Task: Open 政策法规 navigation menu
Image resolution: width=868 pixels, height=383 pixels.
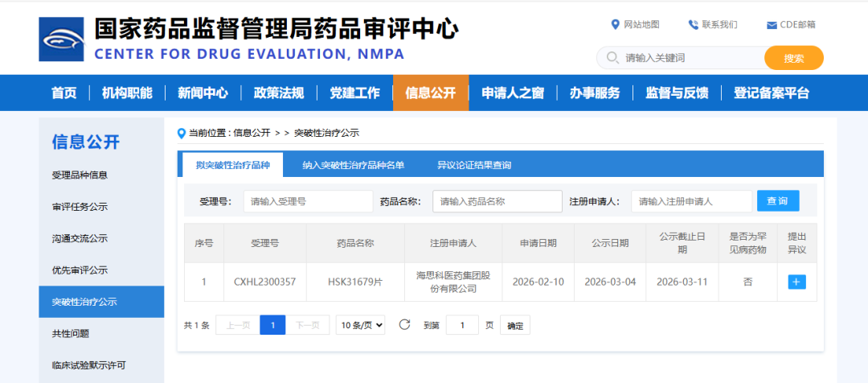Action: pos(278,93)
